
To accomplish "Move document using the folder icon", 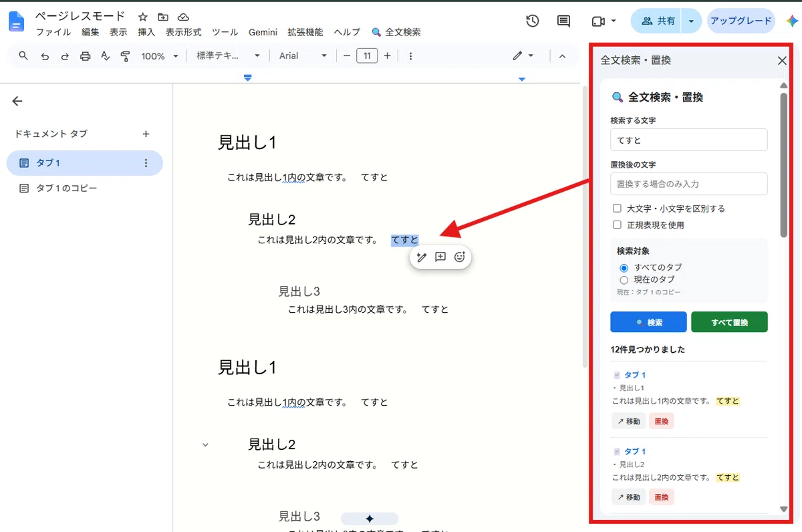I will [163, 17].
